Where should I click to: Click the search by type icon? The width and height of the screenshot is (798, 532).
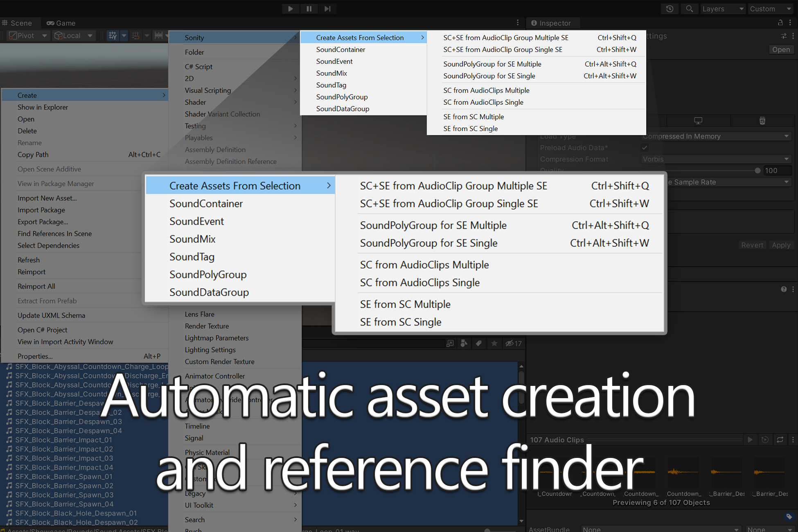coord(464,343)
